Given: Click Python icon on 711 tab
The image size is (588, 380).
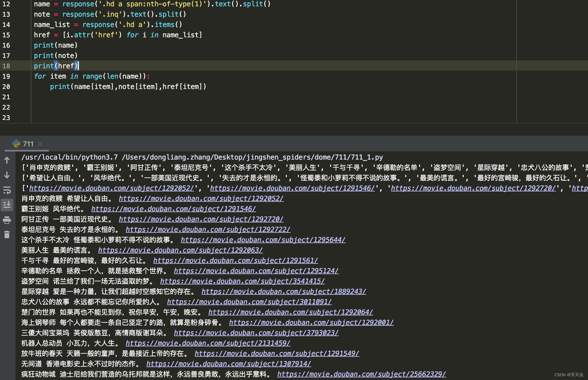Looking at the screenshot, I should coord(16,144).
